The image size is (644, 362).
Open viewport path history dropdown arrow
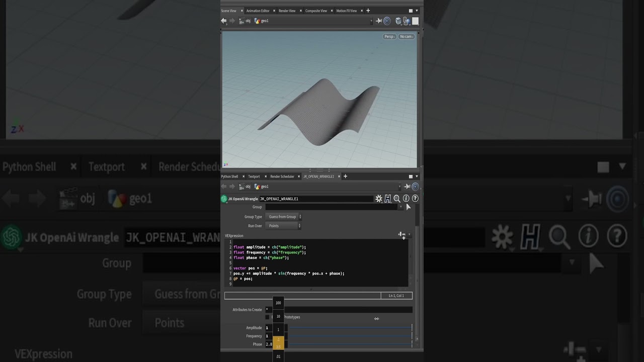tap(371, 21)
